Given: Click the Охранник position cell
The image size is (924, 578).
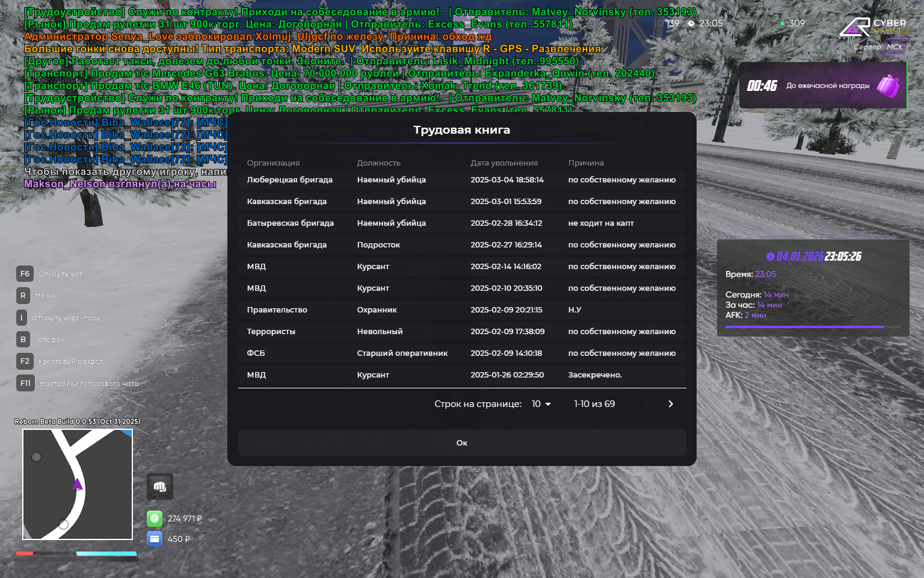Looking at the screenshot, I should (x=377, y=310).
